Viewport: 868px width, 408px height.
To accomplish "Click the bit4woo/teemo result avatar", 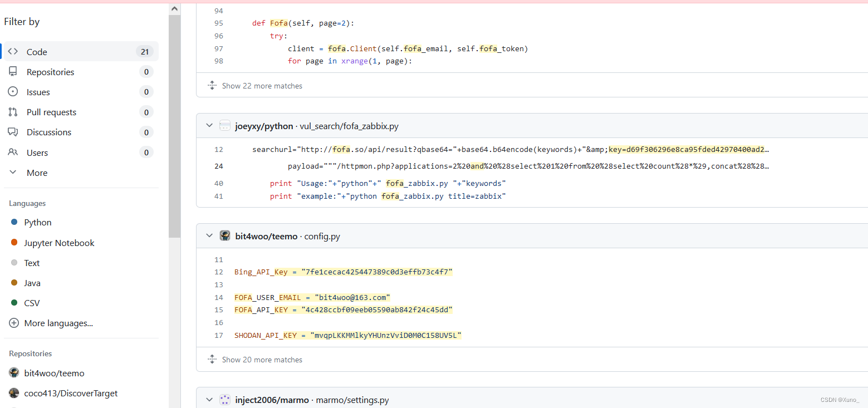I will coord(225,236).
